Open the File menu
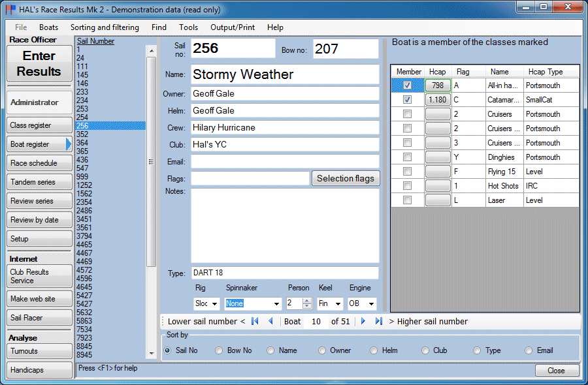This screenshot has width=588, height=385. tap(21, 27)
